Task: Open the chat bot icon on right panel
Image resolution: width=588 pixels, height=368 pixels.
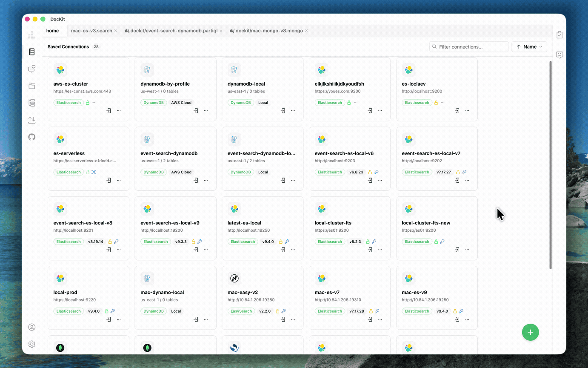Action: [x=559, y=55]
